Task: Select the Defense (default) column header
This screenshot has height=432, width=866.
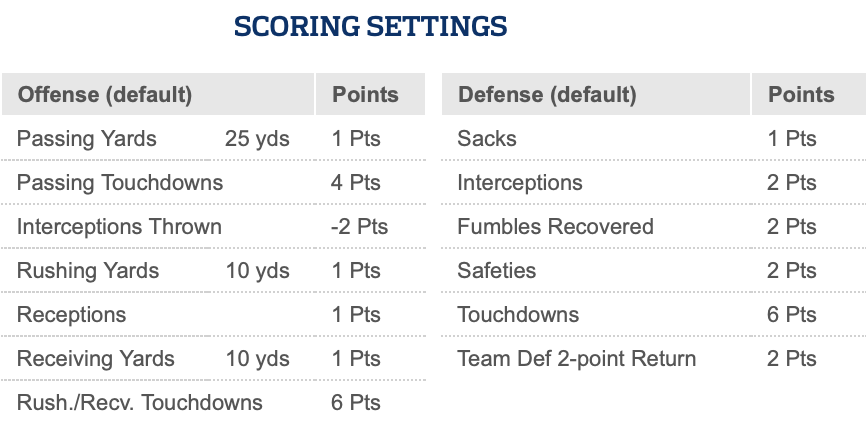Action: (547, 94)
